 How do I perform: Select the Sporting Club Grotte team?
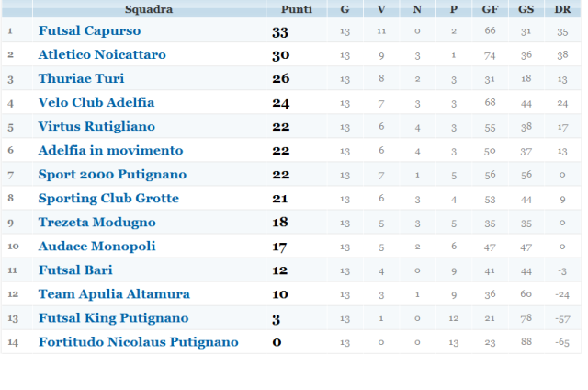click(108, 199)
